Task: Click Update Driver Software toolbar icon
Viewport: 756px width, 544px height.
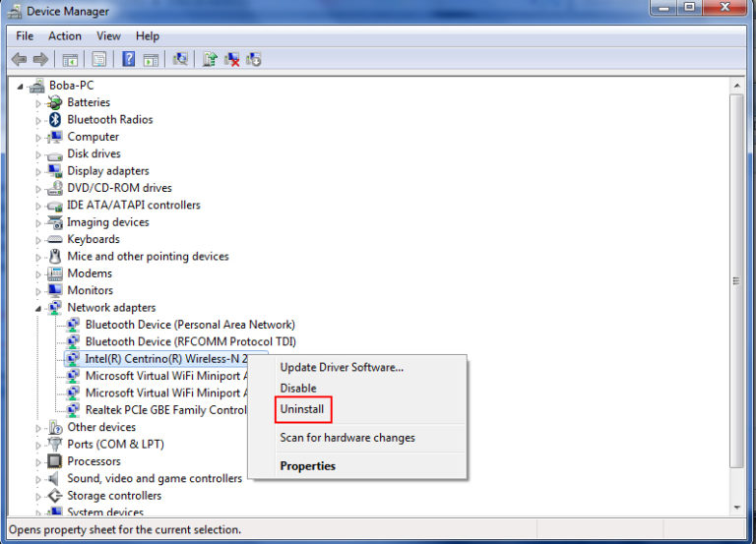Action: tap(210, 59)
